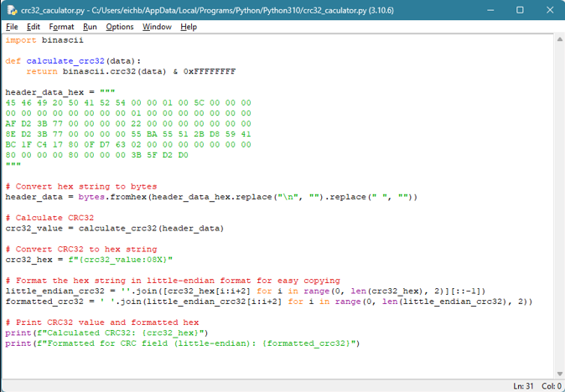
Task: Click comment '# Convert CRC32 to hex string'
Action: click(81, 249)
